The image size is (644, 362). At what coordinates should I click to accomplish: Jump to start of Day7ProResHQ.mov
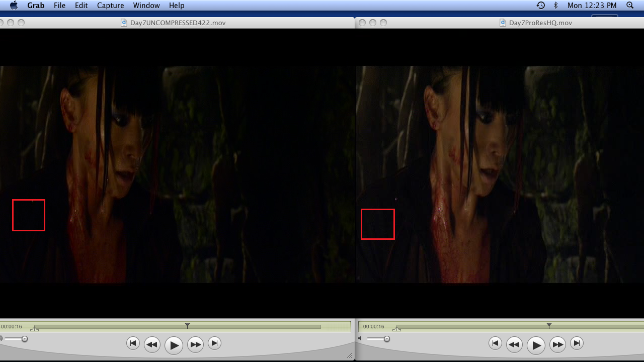click(x=495, y=343)
